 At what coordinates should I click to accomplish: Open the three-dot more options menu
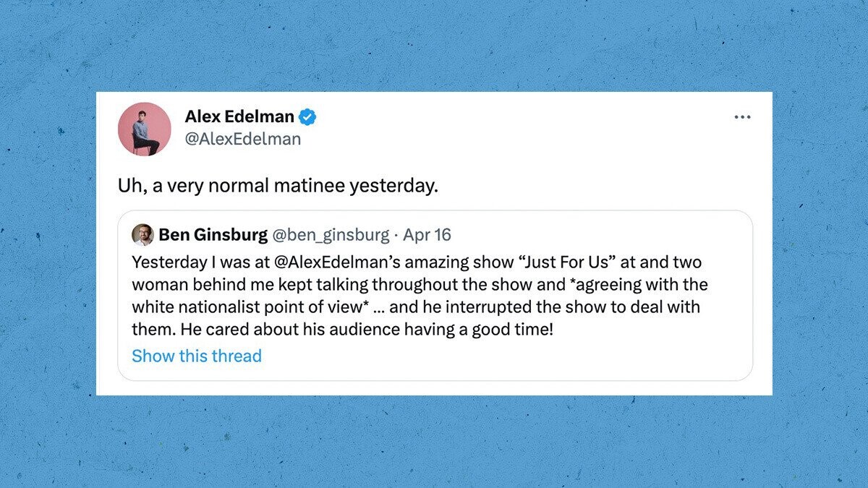click(x=742, y=118)
